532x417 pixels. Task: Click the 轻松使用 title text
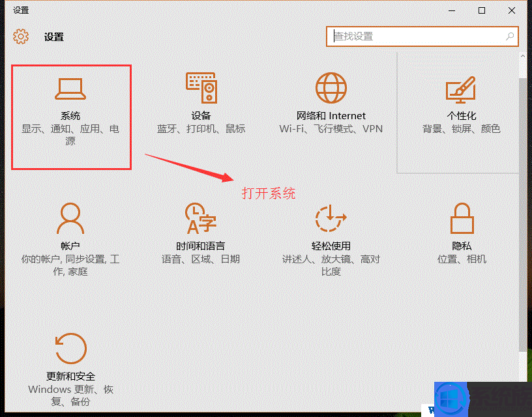click(x=331, y=246)
